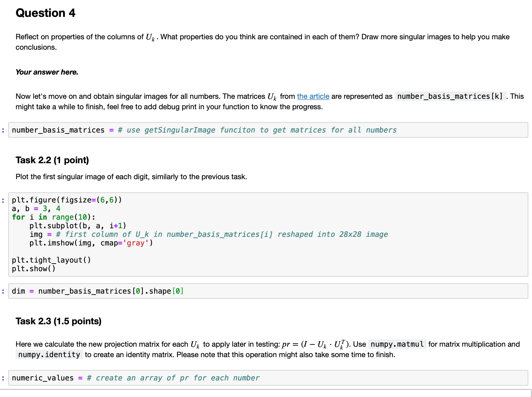Click the plt.show() line
This screenshot has width=532, height=397.
pyautogui.click(x=34, y=269)
